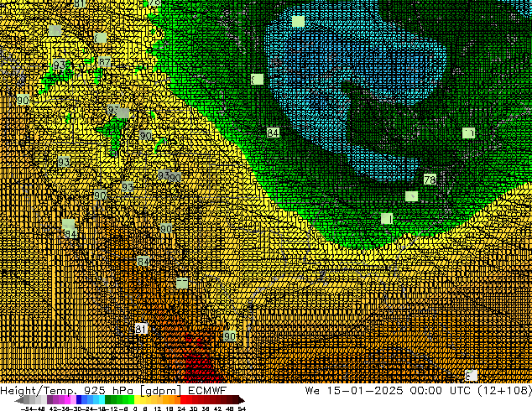Click the dark right arrow of the color scale
This screenshot has height=411, width=532.
[x=242, y=400]
